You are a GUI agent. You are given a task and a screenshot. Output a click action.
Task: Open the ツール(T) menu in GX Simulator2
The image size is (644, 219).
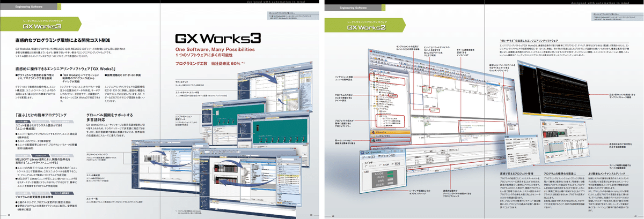(x=369, y=157)
